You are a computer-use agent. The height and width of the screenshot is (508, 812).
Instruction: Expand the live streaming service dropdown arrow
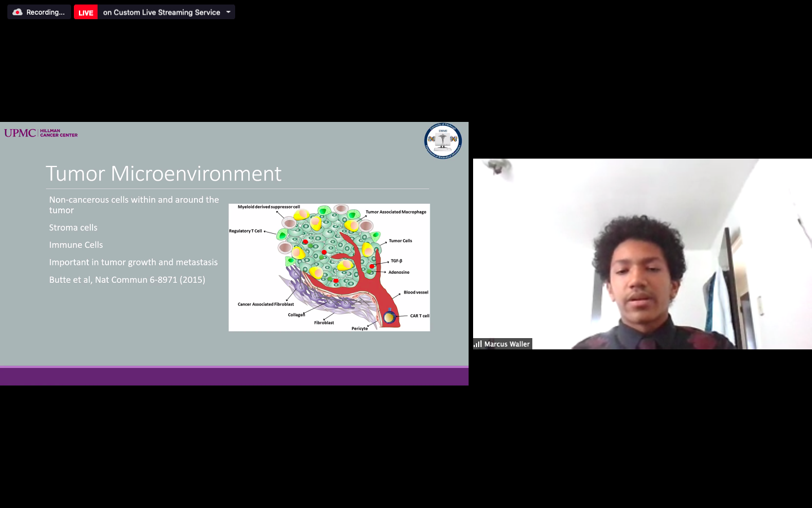click(228, 12)
